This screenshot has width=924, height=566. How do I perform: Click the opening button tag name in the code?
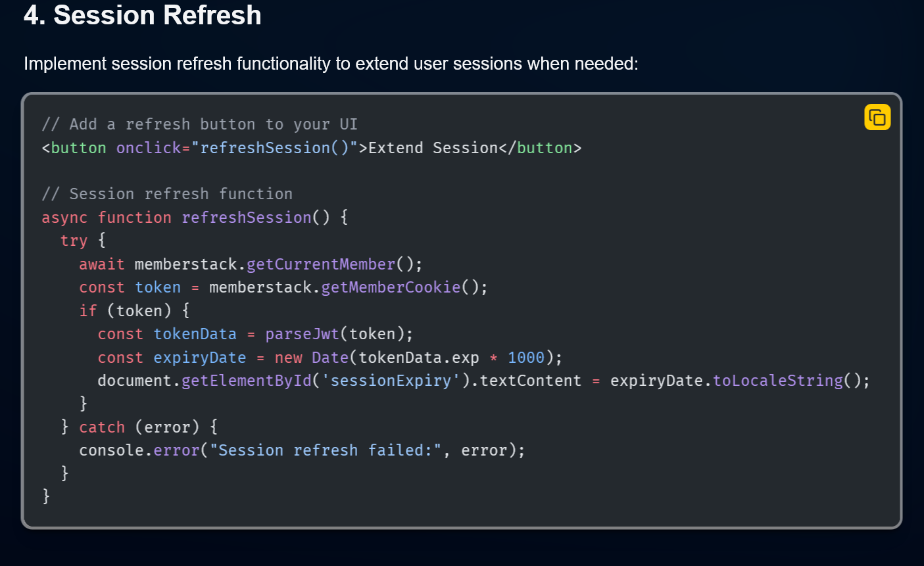[x=78, y=148]
